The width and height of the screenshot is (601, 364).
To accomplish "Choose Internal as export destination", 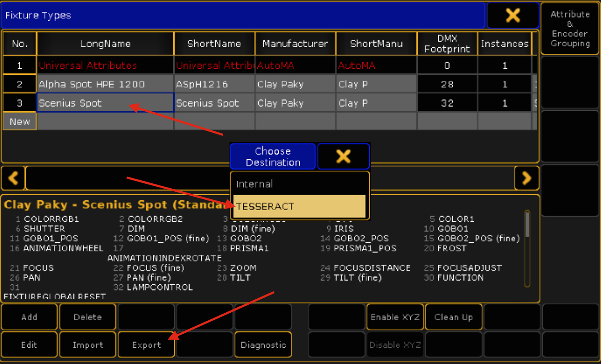I will click(299, 184).
